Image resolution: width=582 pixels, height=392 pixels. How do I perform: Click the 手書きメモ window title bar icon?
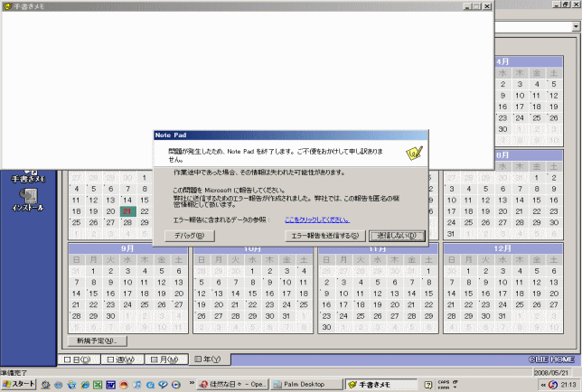coord(6,6)
